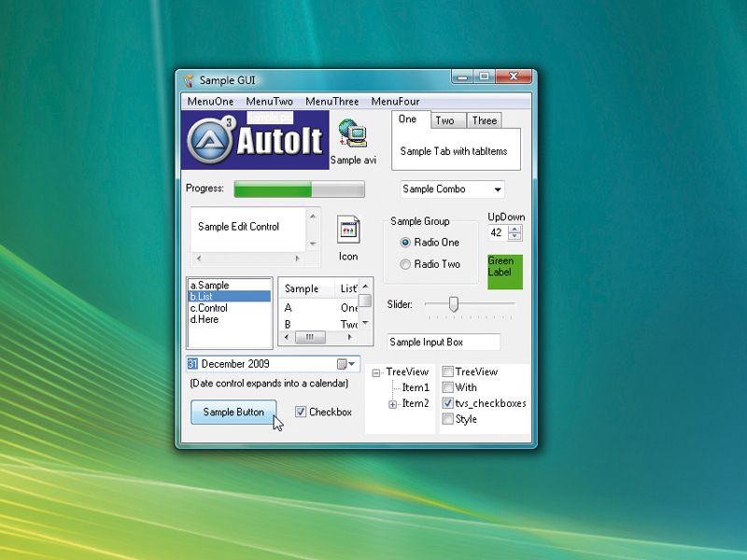Select c.Control in the list box

click(x=230, y=308)
